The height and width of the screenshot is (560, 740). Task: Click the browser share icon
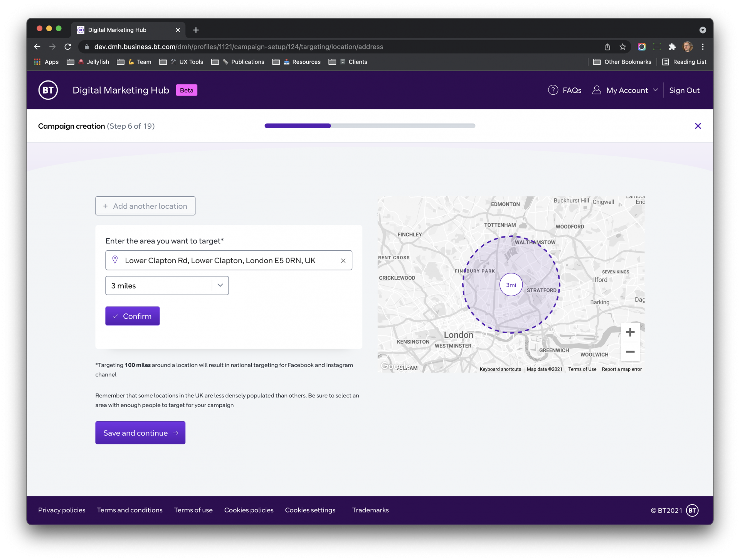[x=607, y=47]
